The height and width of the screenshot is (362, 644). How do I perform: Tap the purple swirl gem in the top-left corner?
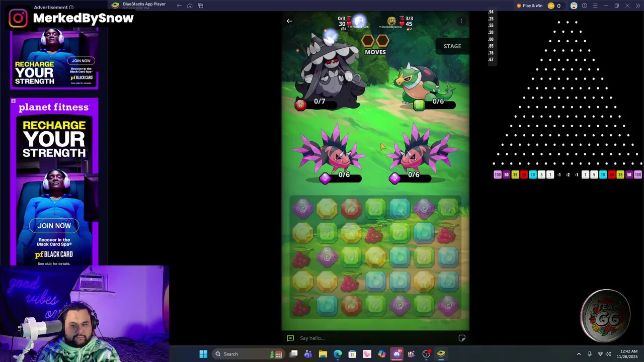coord(303,208)
